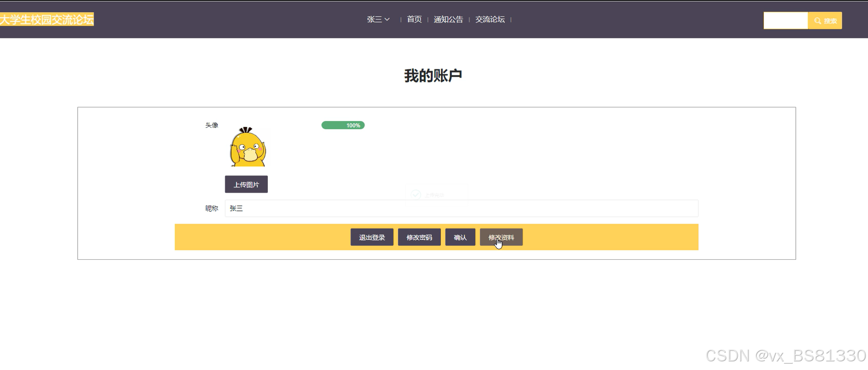
Task: Focus the 昵称 input field with 张三
Action: click(x=461, y=208)
